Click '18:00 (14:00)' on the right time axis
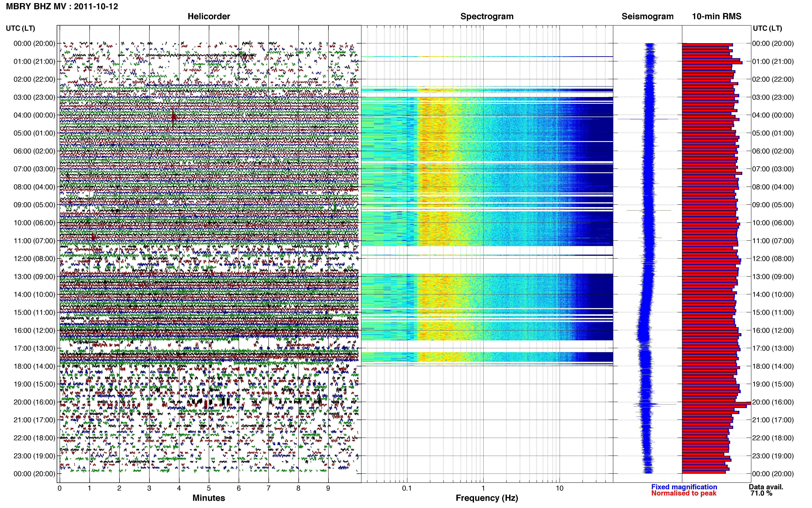Screen dimensions: 812x508 click(773, 366)
